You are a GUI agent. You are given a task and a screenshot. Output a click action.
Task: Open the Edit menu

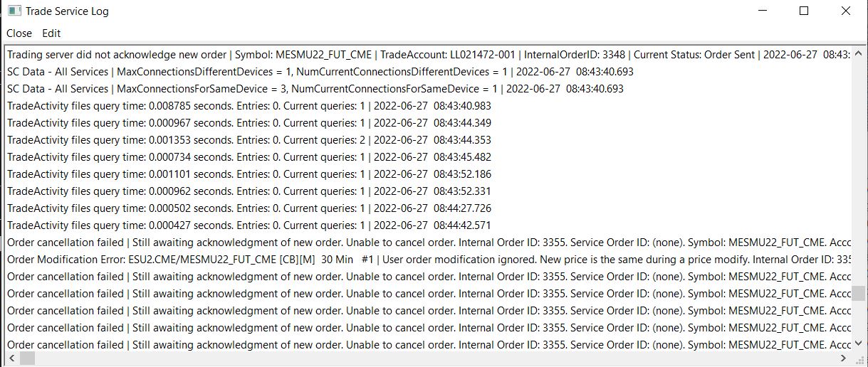point(51,33)
